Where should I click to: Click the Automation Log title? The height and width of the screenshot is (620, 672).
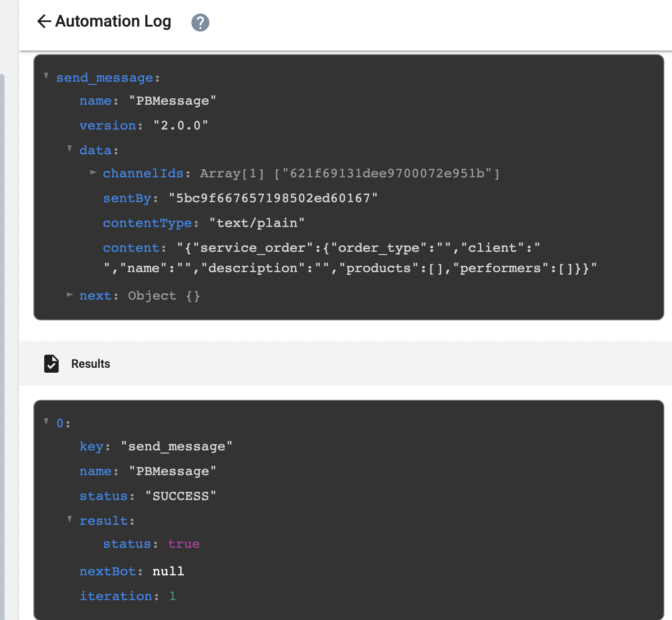[113, 21]
